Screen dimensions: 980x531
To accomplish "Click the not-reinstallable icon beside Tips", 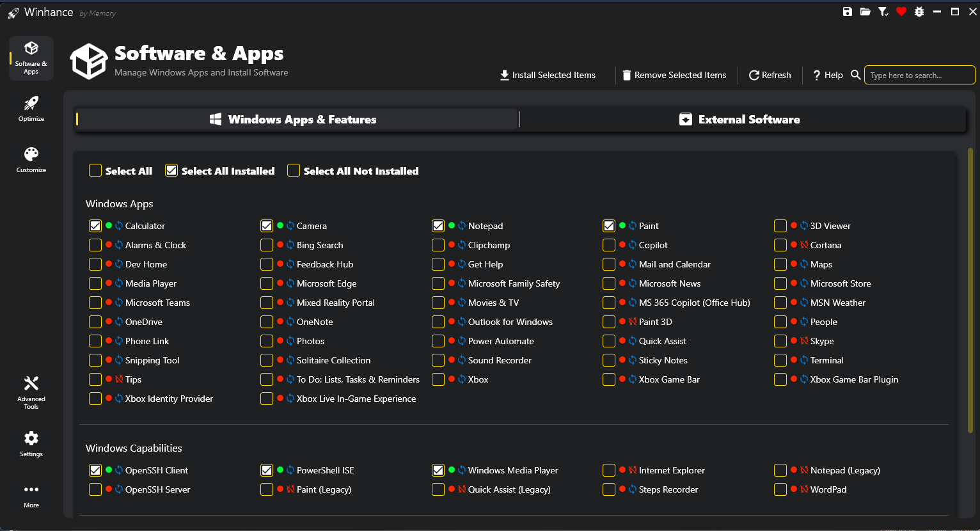I will point(119,379).
